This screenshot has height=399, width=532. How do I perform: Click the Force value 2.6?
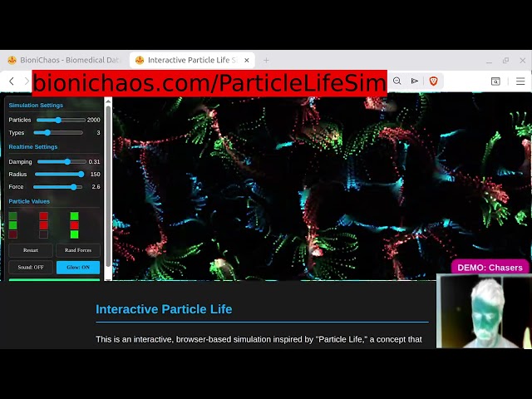pyautogui.click(x=96, y=187)
